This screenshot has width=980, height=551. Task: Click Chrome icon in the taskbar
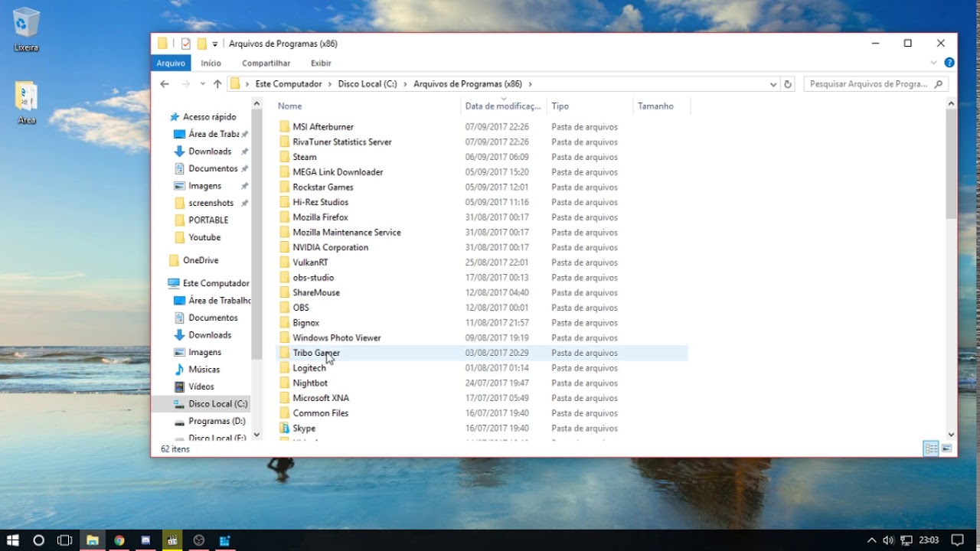tap(119, 540)
